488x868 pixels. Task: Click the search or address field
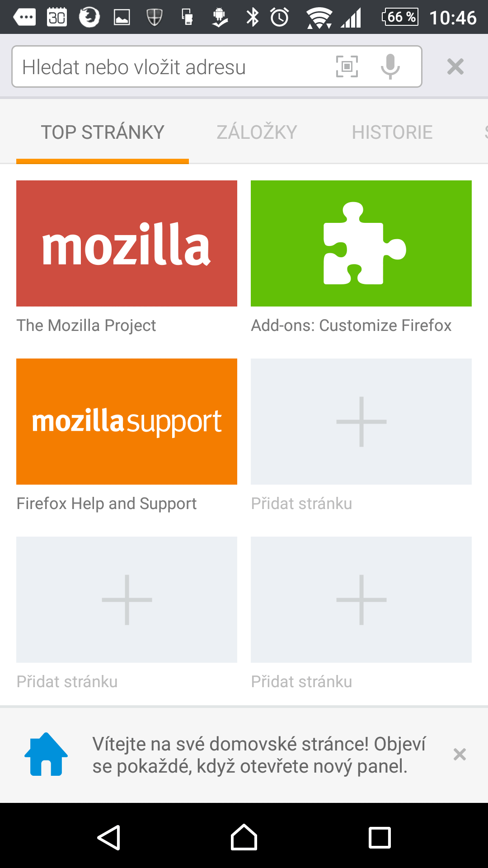[x=172, y=67]
